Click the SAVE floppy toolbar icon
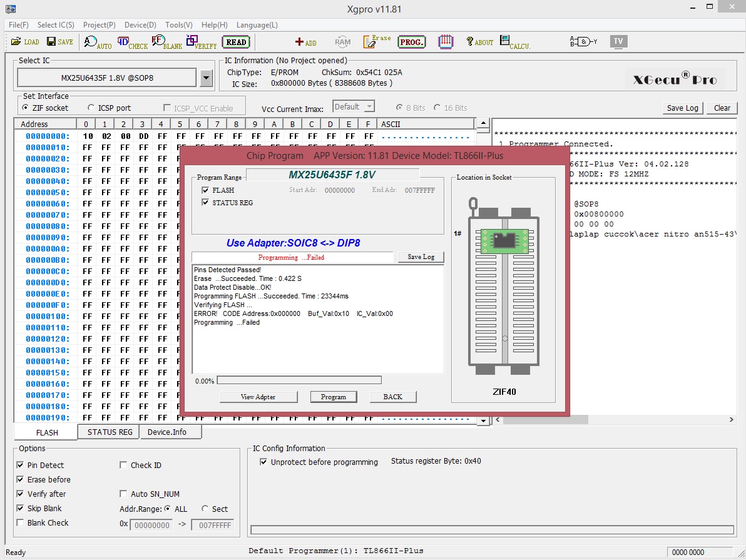Screen dimensions: 746x560 60,42
